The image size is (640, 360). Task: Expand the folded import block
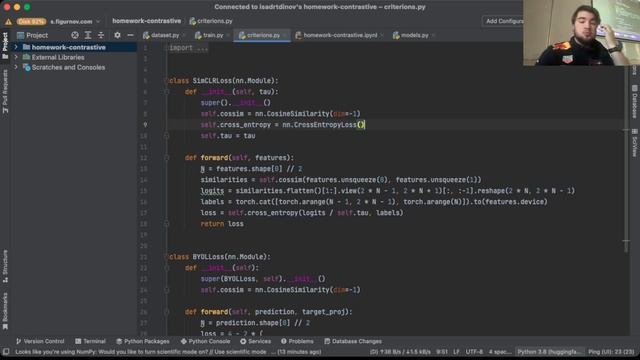tap(189, 48)
